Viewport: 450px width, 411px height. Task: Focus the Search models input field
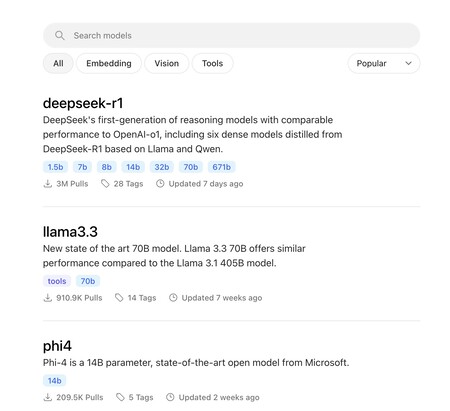(x=231, y=35)
